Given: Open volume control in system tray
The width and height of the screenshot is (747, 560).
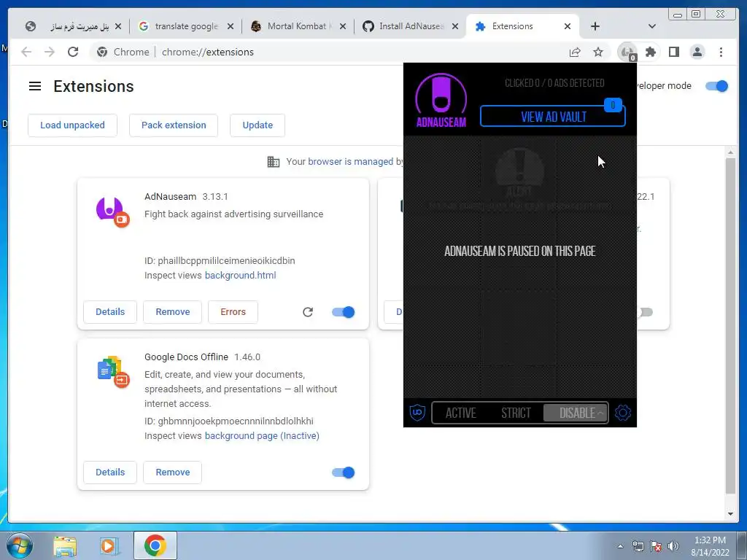Looking at the screenshot, I should click(x=673, y=546).
